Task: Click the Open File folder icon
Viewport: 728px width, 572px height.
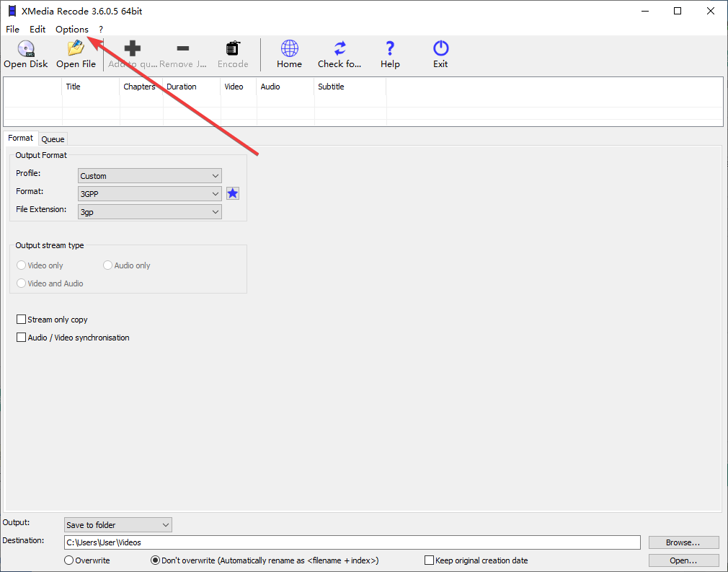Action: click(x=76, y=49)
